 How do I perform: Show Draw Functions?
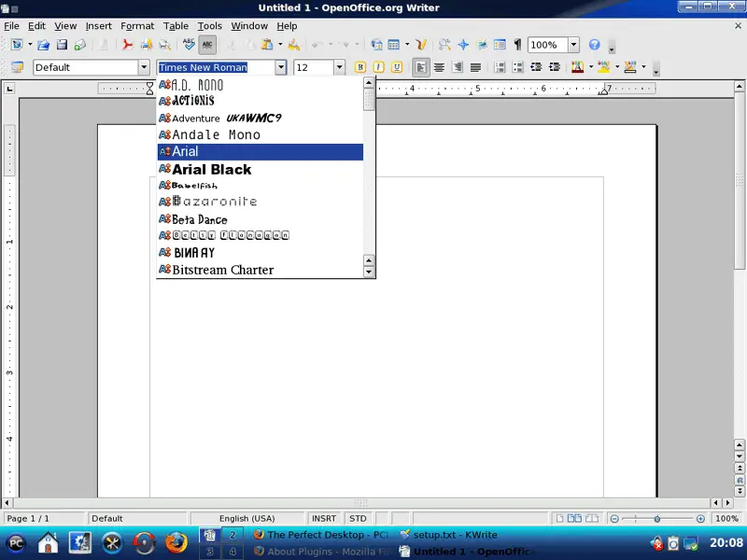click(421, 45)
